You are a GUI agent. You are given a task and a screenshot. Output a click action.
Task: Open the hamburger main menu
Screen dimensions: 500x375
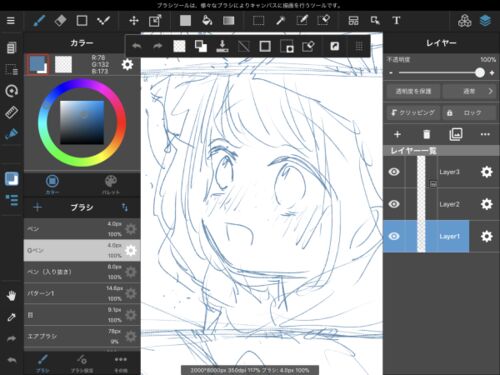[11, 21]
